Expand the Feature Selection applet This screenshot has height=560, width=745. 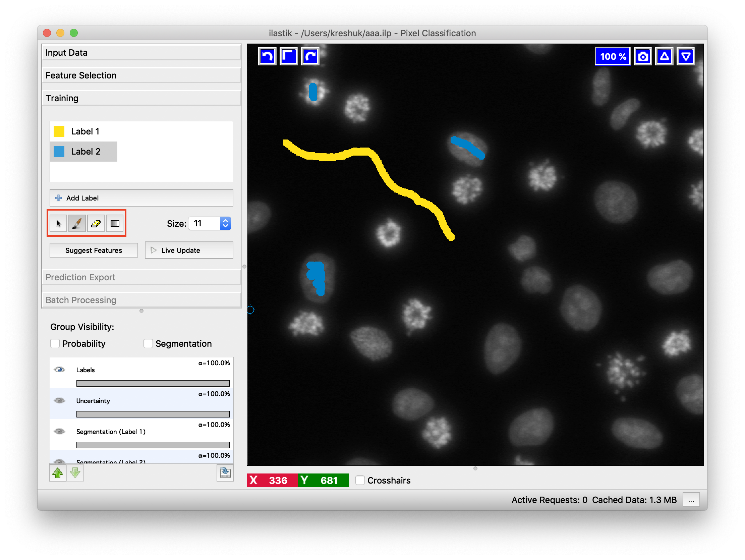[142, 76]
